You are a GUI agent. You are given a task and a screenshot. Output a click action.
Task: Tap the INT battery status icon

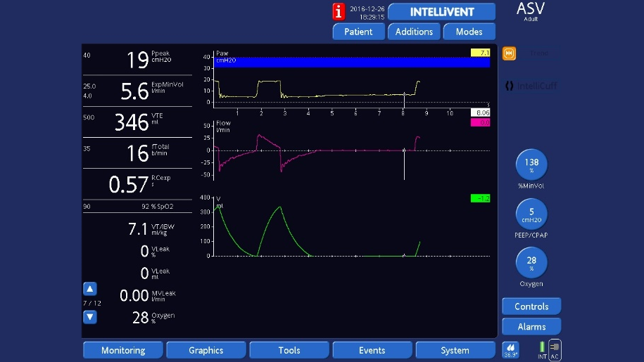click(542, 349)
